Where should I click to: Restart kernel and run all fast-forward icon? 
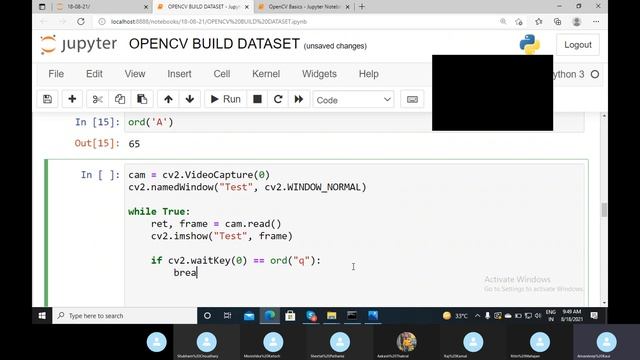[x=299, y=99]
